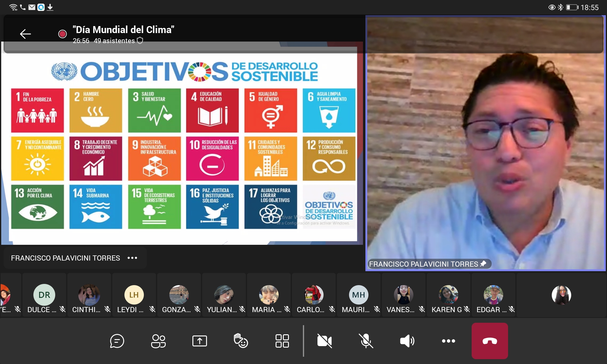Tap muted mic icon beside YULIAN
Screen dimensions: 607x364
242,309
